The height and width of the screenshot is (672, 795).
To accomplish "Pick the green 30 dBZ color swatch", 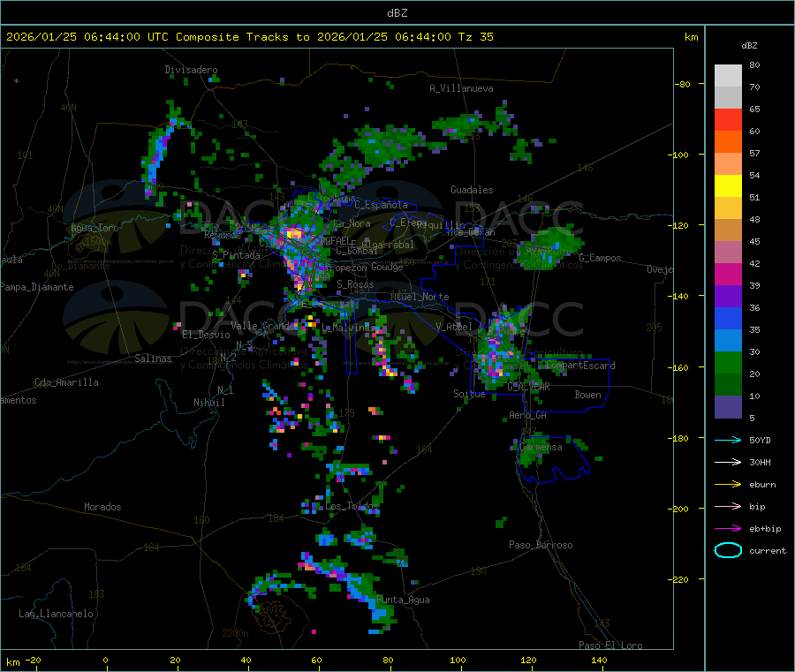I will tap(728, 362).
